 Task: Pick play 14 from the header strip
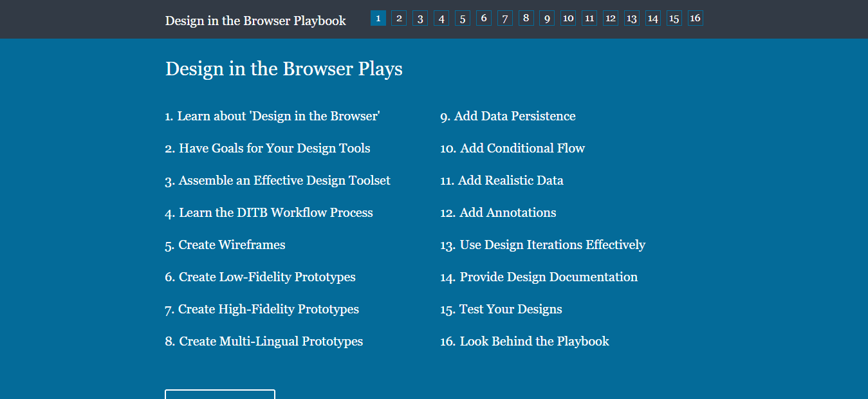pos(652,18)
